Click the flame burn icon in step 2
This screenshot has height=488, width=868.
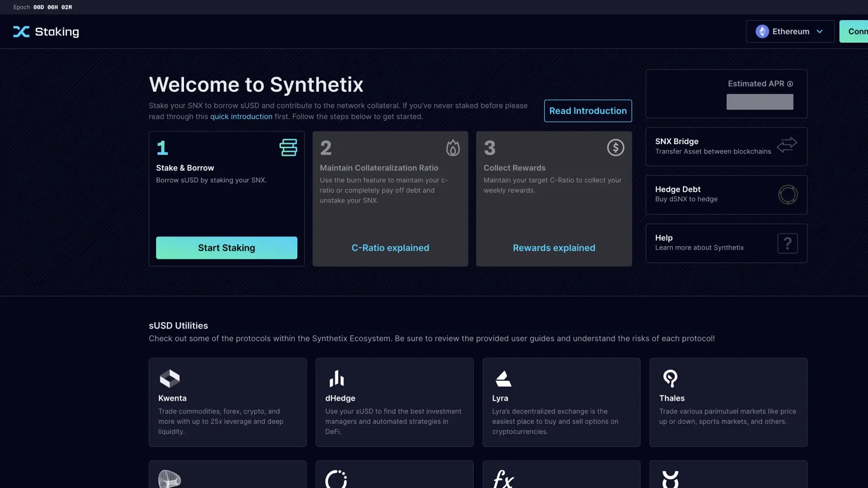click(453, 148)
